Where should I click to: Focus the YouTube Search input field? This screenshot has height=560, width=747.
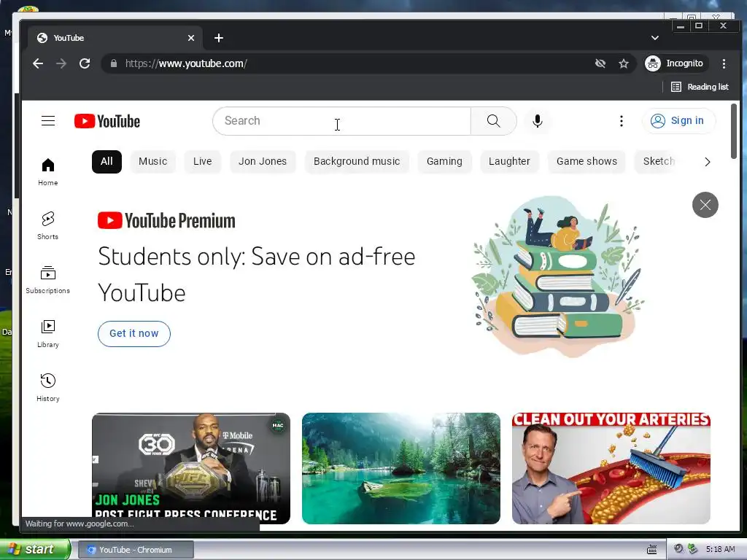point(341,121)
